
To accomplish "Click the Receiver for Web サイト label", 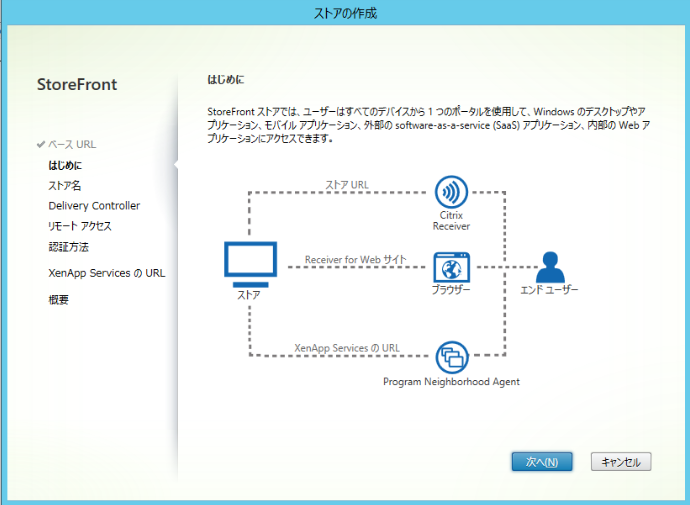I will 356,260.
